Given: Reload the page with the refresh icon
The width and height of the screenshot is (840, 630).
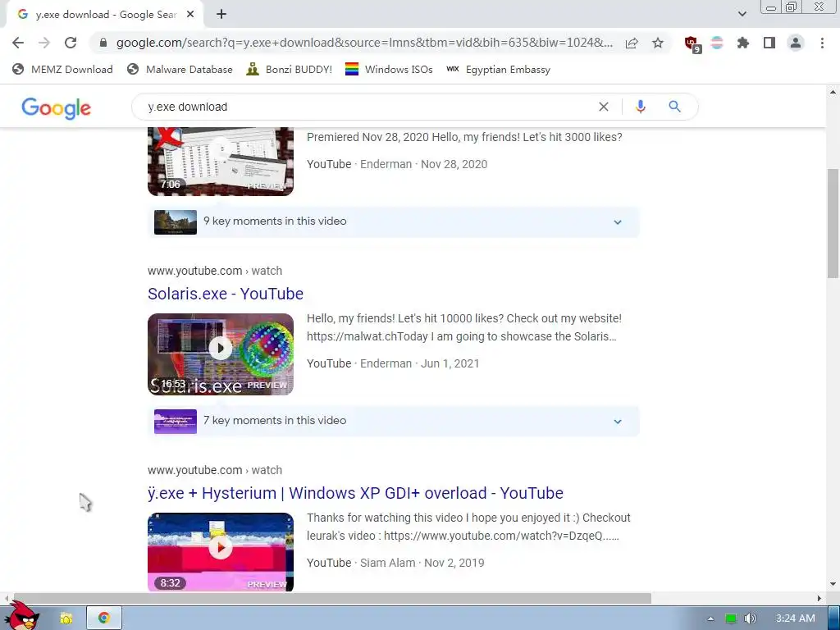Looking at the screenshot, I should click(x=71, y=43).
